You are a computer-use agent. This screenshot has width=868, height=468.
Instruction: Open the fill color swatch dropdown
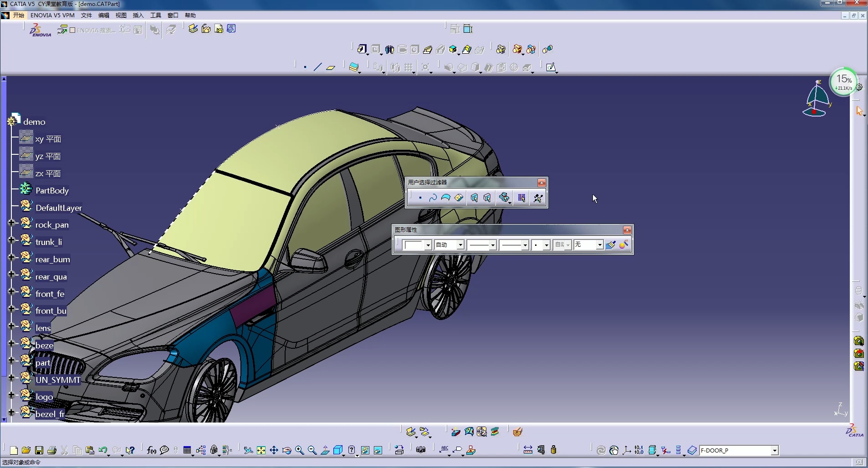(428, 245)
